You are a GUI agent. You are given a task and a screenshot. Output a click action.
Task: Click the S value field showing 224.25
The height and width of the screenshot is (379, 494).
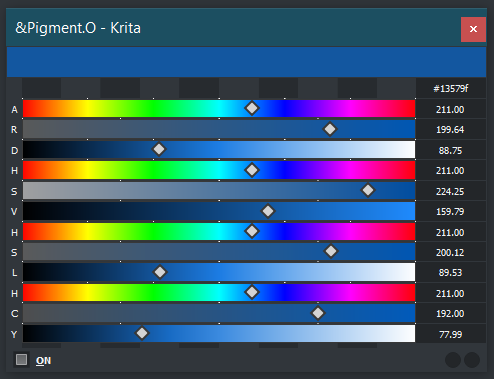point(450,191)
